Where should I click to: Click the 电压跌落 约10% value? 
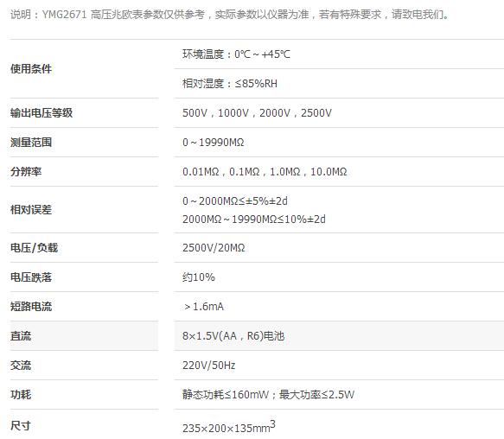199,277
